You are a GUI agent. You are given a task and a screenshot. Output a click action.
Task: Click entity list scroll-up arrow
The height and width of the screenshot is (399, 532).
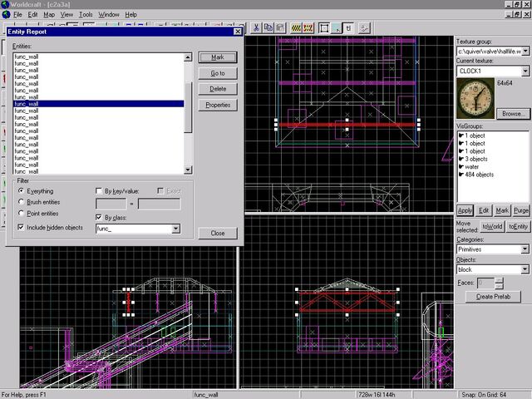[x=188, y=57]
